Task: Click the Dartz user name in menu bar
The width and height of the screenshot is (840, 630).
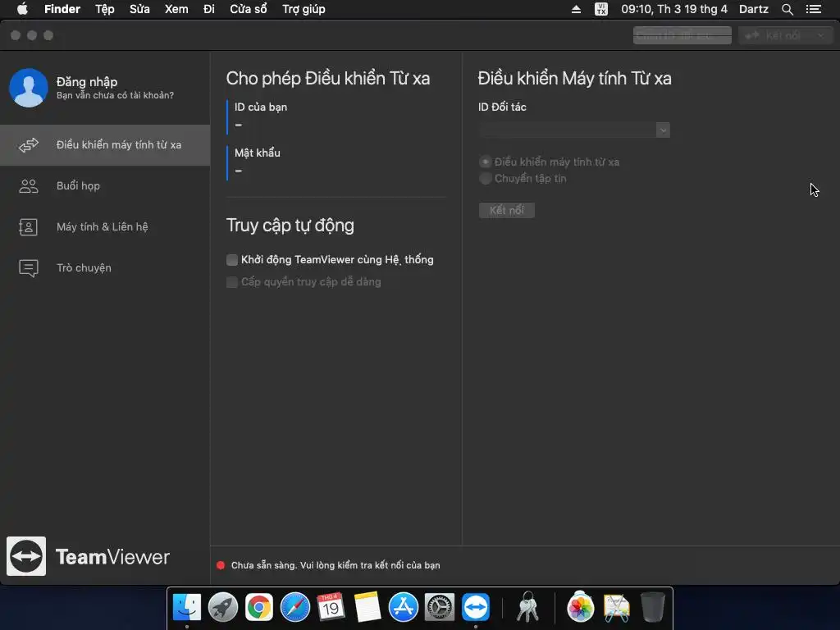Action: (753, 9)
